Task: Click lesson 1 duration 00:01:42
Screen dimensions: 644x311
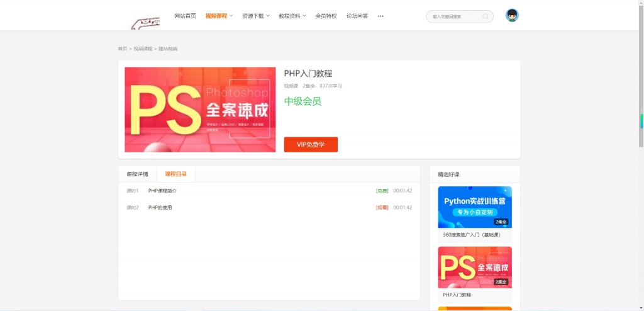Action: pyautogui.click(x=402, y=191)
